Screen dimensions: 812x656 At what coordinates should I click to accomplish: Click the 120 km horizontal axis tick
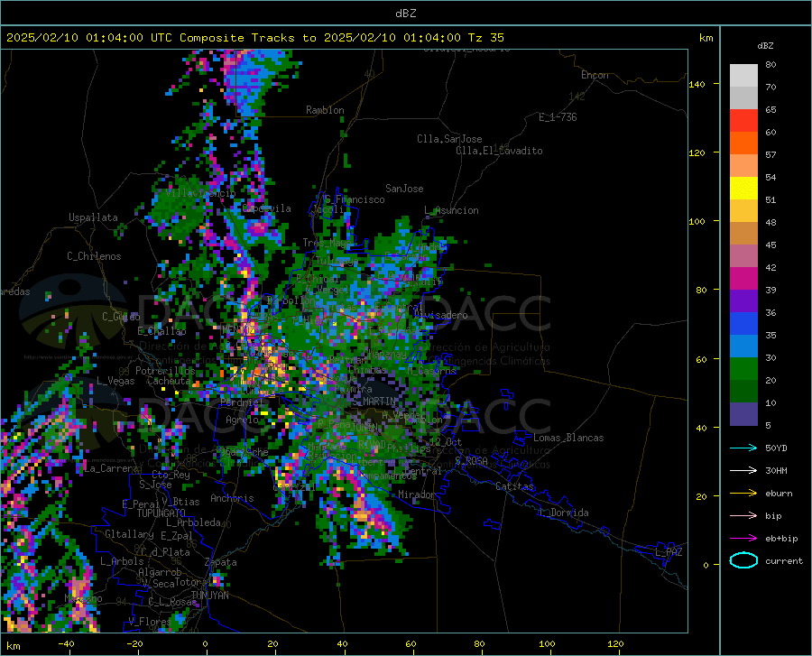[615, 644]
